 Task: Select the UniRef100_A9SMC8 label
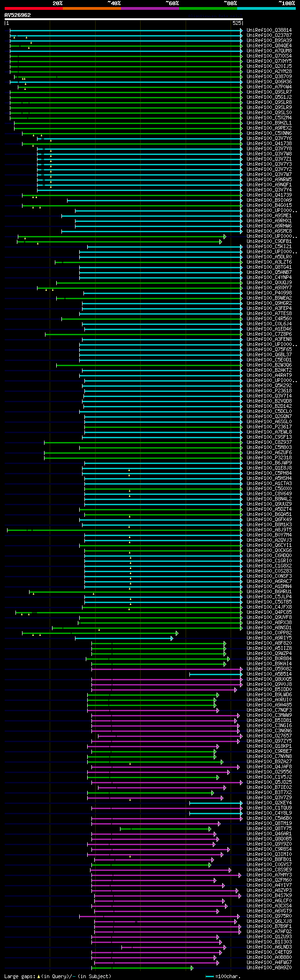click(269, 231)
